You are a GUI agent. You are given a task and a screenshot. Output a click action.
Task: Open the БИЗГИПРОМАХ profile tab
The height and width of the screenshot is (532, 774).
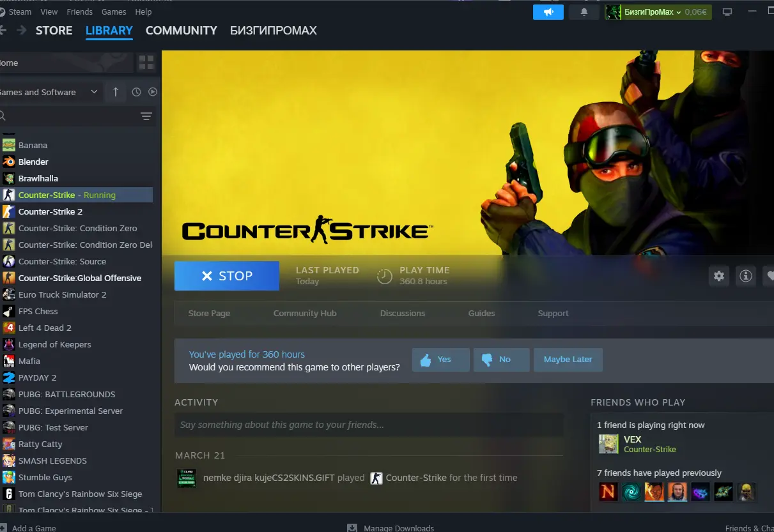(274, 30)
